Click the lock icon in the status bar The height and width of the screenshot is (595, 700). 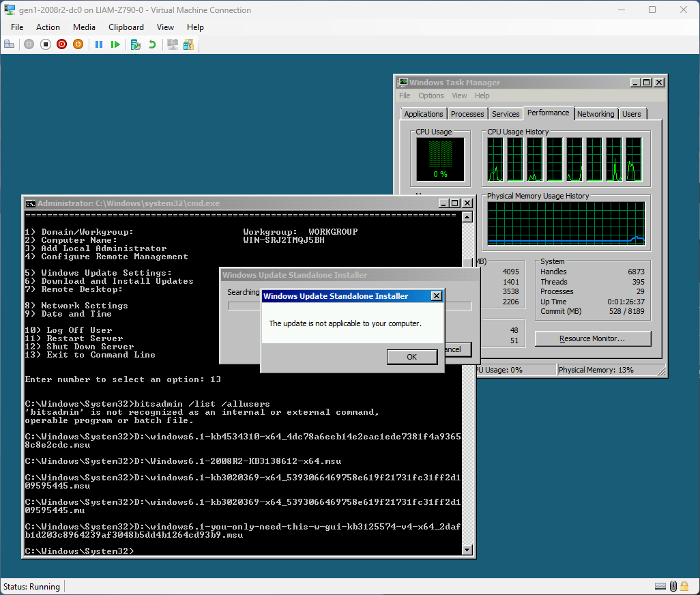click(x=684, y=586)
